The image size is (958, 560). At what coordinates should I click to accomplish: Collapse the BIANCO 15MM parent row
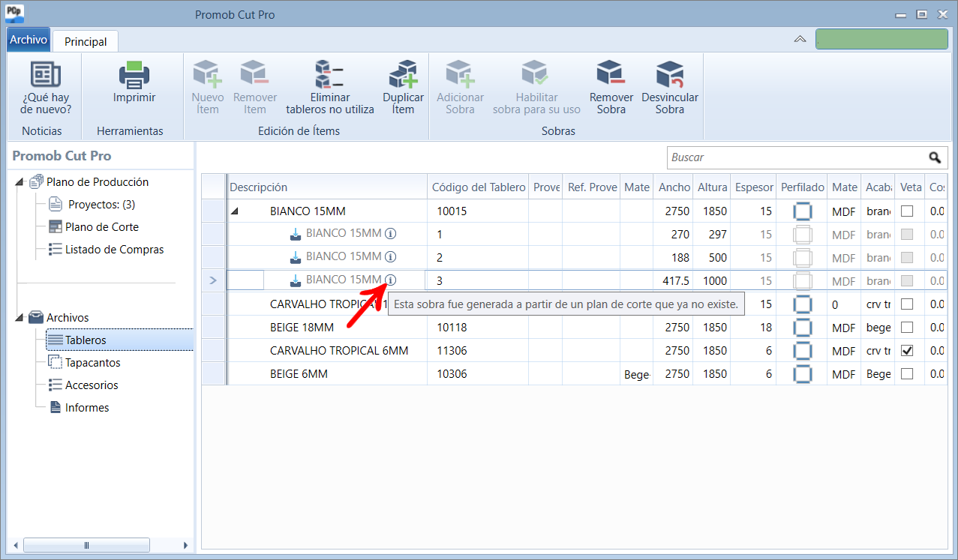(235, 211)
